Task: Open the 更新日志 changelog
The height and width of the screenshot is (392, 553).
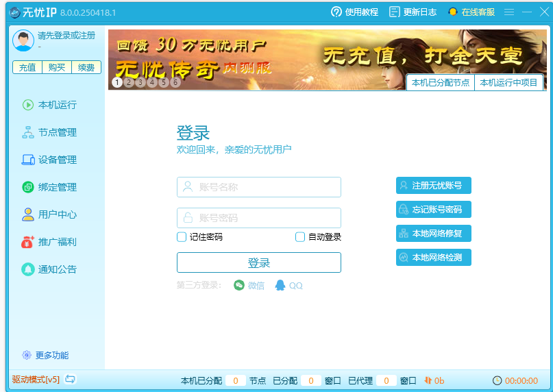Action: [413, 12]
